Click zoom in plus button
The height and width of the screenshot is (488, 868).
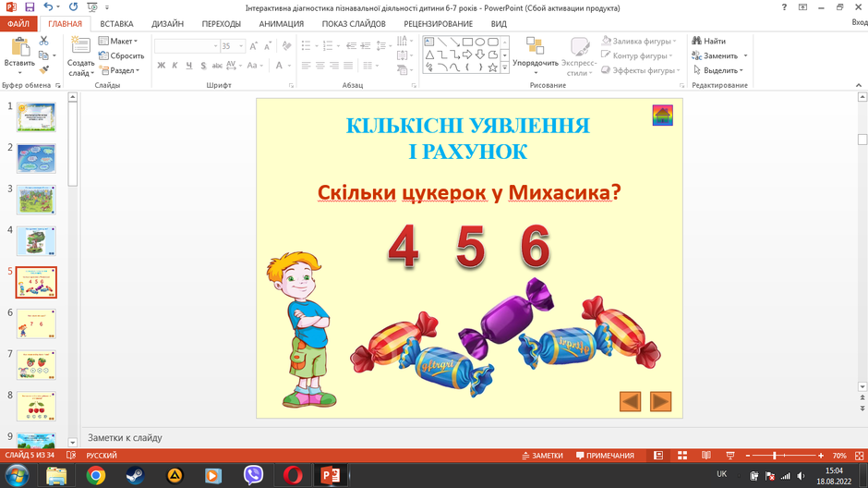pyautogui.click(x=821, y=456)
